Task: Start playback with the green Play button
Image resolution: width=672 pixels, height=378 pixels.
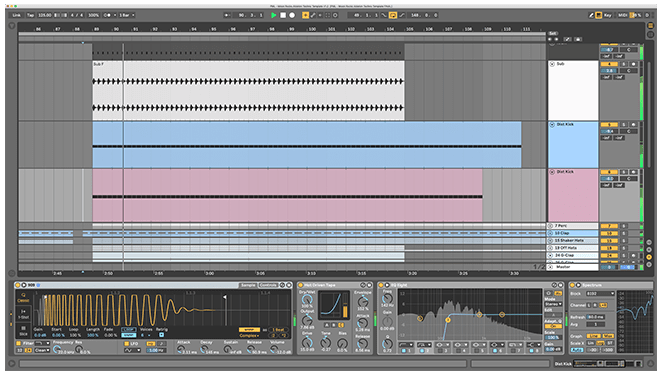Action: pyautogui.click(x=273, y=15)
